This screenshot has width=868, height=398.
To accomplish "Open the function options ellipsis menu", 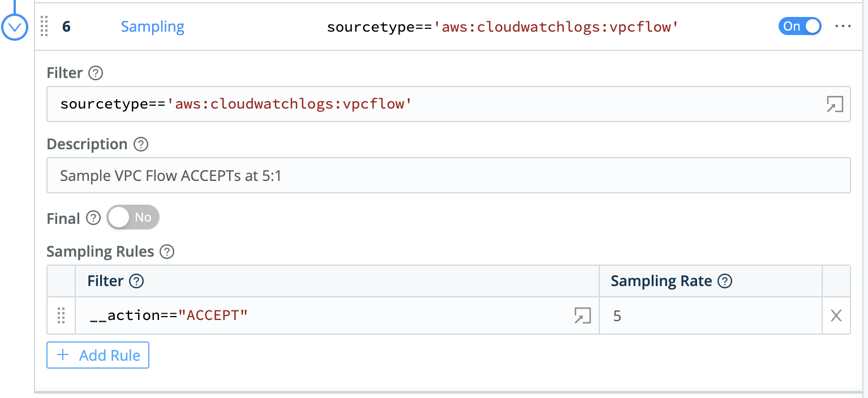I will [x=843, y=26].
